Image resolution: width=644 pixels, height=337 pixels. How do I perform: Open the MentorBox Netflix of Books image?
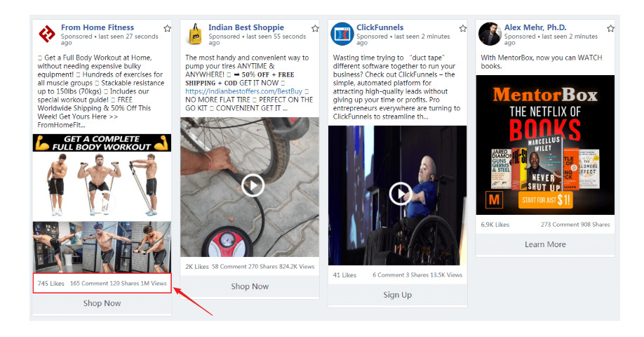(x=545, y=145)
